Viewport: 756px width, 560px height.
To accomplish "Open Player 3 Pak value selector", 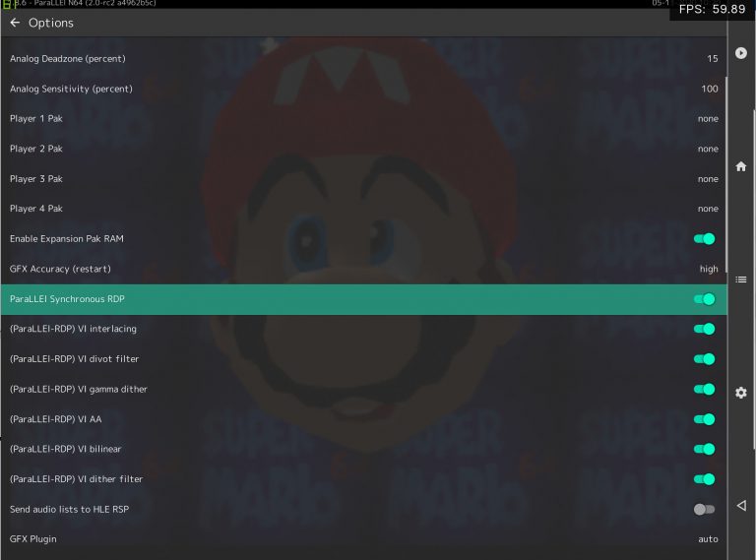I will (708, 179).
